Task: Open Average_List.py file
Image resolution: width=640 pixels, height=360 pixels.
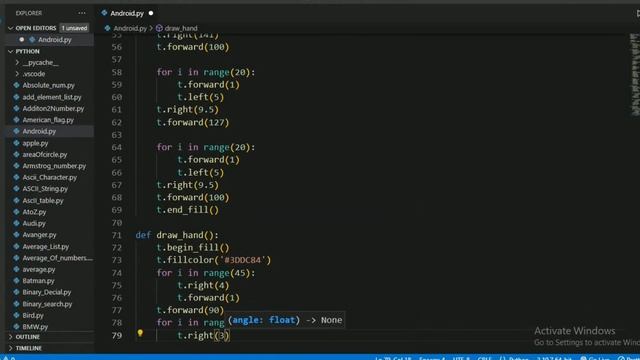Action: 45,247
